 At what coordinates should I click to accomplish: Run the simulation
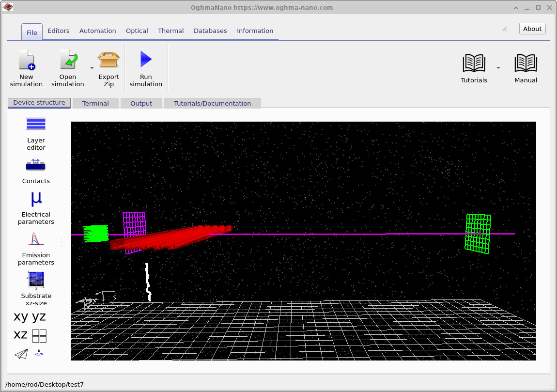pyautogui.click(x=145, y=67)
